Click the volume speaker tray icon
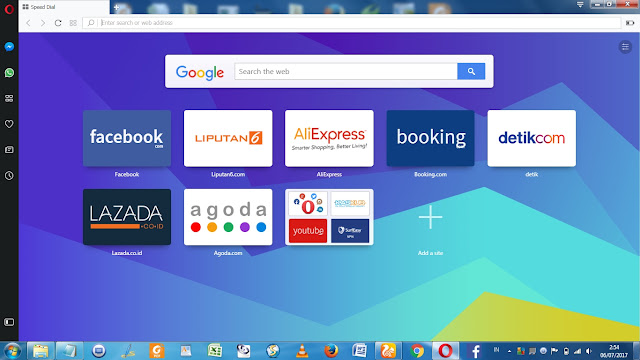The image size is (640, 360). click(589, 351)
